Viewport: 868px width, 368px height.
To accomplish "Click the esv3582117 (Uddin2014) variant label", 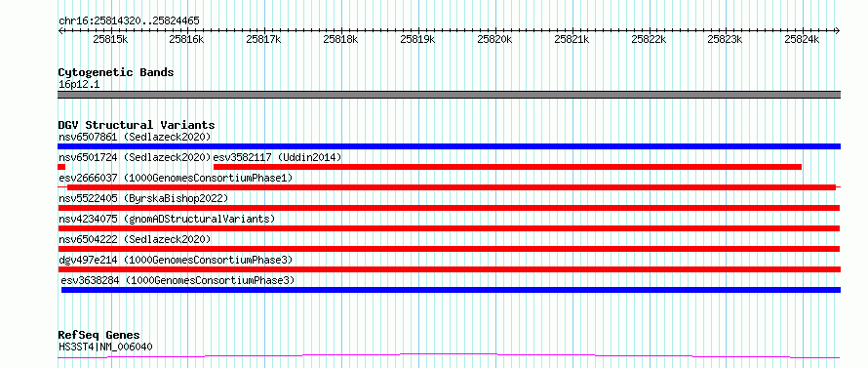I will pyautogui.click(x=277, y=157).
